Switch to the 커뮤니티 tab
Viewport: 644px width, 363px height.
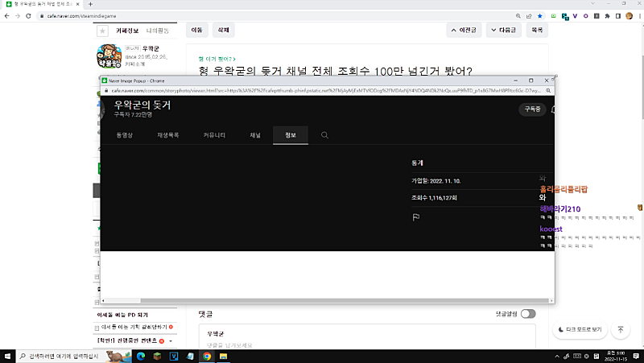[x=214, y=135]
